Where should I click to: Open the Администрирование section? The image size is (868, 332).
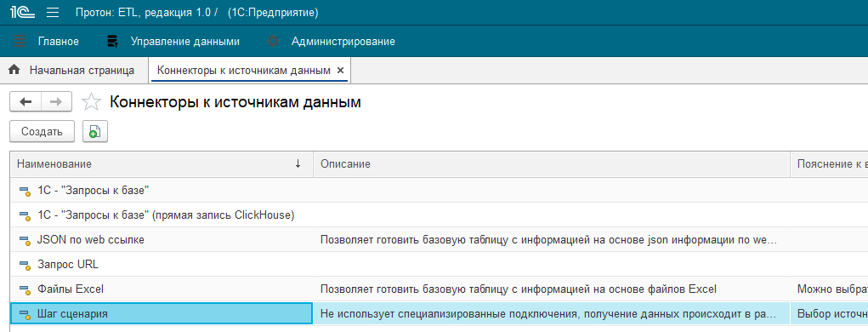click(343, 42)
